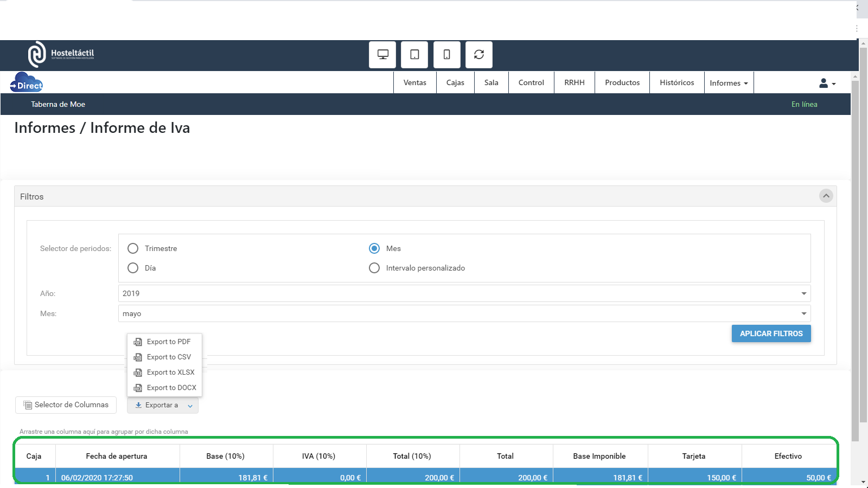The image size is (868, 488).
Task: Select the Trimestre radio button
Action: 133,248
